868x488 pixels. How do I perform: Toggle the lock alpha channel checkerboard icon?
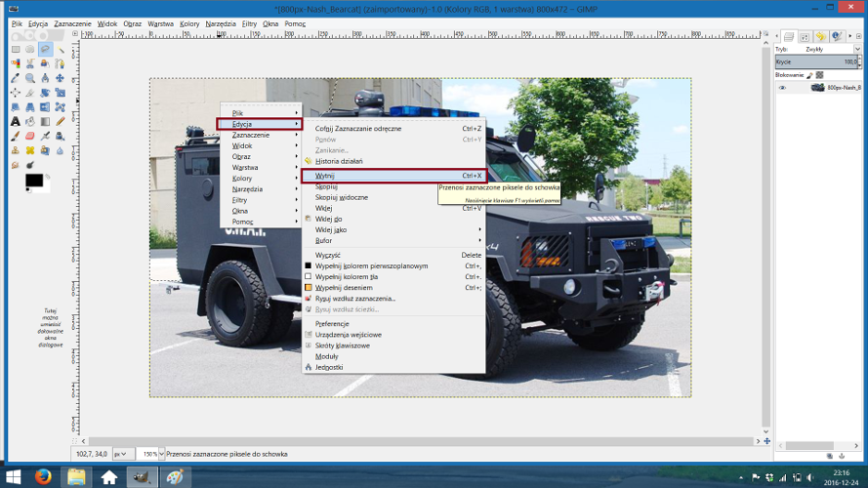[x=820, y=75]
